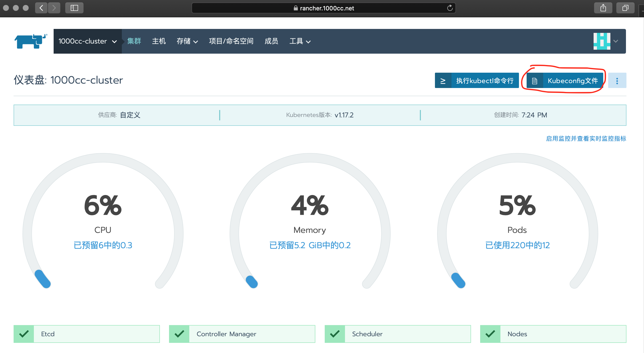Click the CPU 6% gauge value
This screenshot has width=644, height=353.
(x=103, y=205)
